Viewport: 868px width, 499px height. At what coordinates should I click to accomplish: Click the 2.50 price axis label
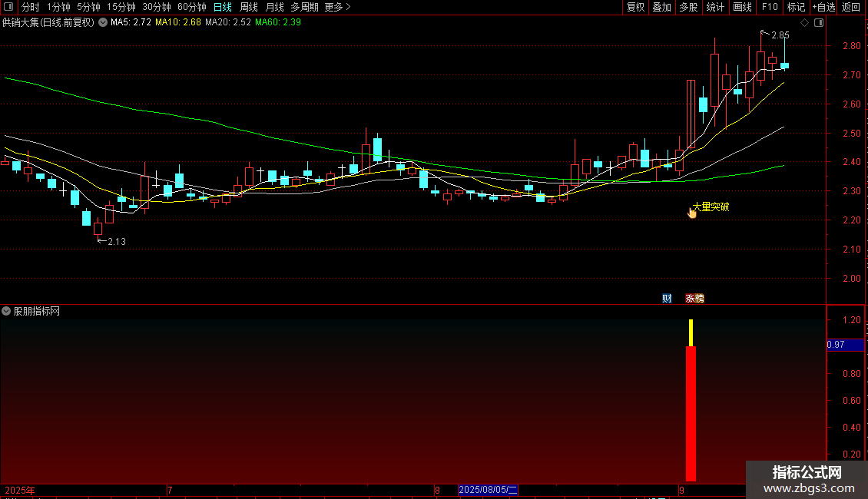pos(851,134)
